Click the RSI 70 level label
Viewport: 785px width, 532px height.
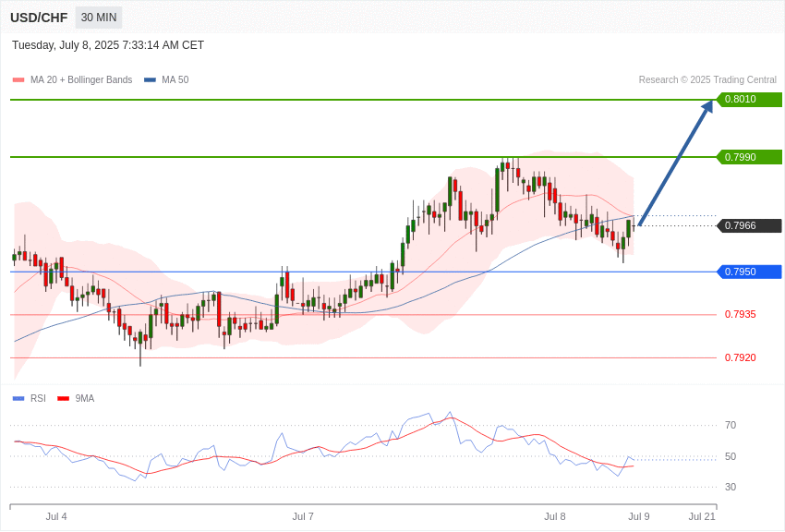click(731, 426)
